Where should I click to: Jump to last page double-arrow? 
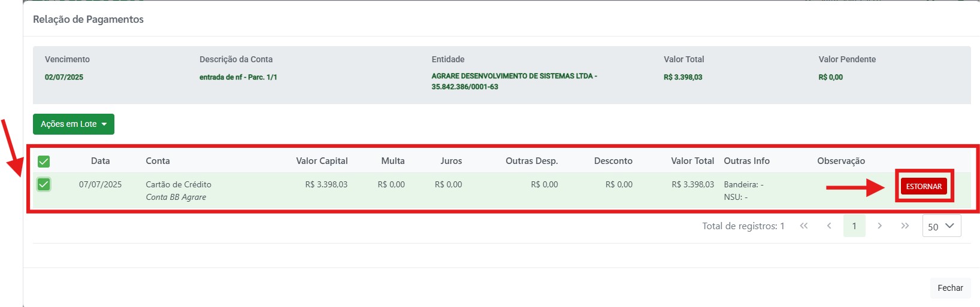(905, 226)
